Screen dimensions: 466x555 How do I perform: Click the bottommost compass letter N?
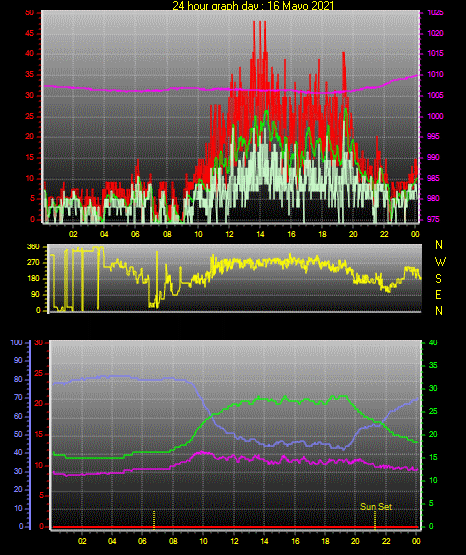[x=439, y=311]
